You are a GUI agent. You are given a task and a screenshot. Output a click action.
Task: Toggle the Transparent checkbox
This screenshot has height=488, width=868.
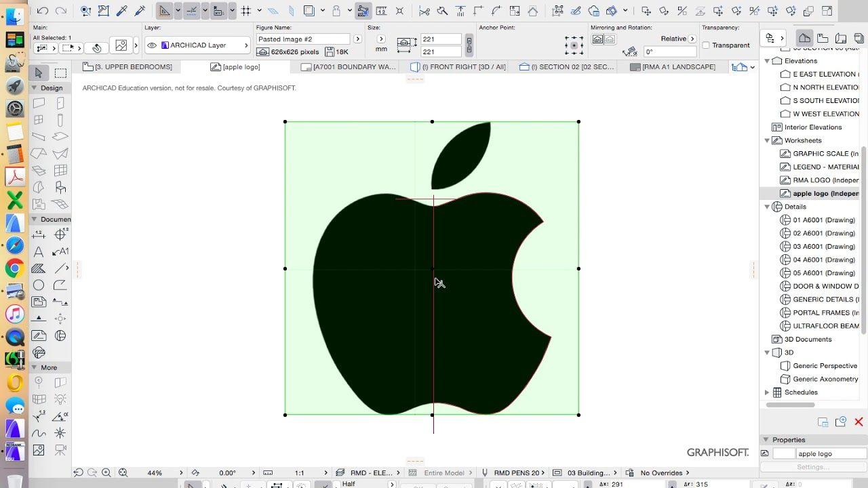click(706, 45)
